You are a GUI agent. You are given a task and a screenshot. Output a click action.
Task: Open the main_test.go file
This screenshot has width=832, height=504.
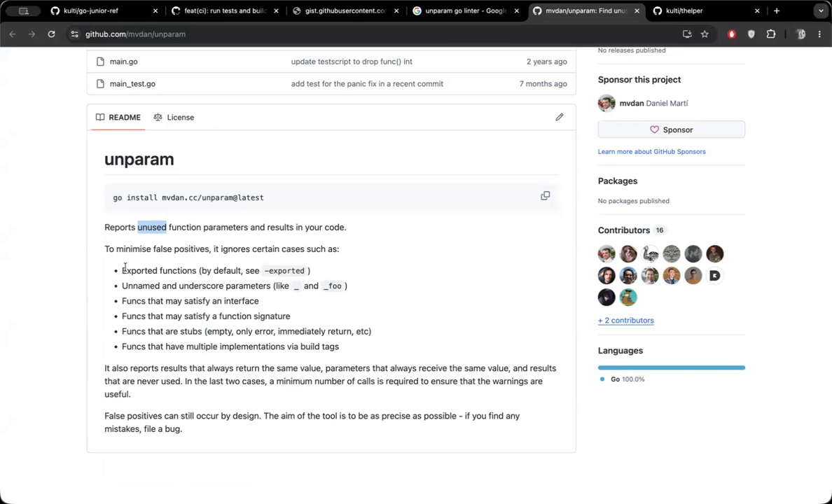click(x=132, y=84)
